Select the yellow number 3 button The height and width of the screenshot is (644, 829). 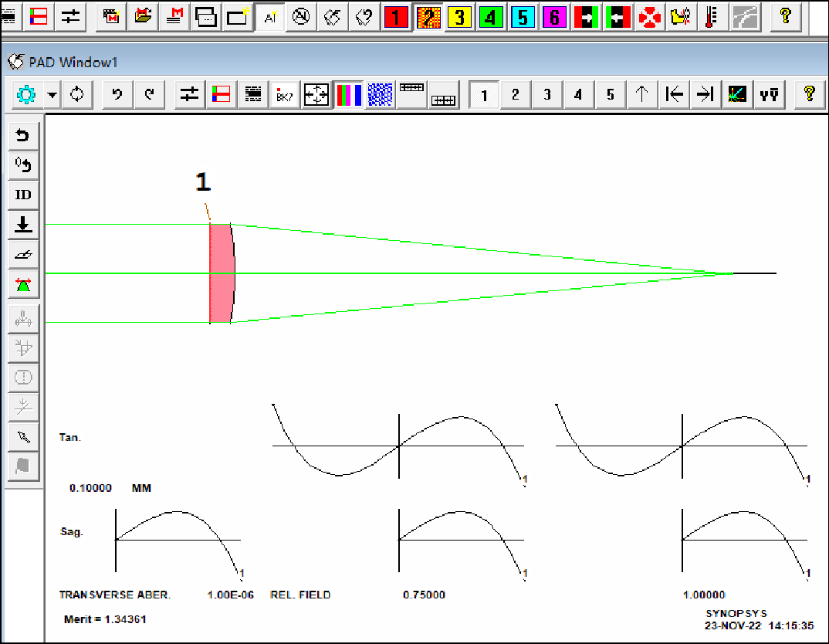[x=459, y=17]
